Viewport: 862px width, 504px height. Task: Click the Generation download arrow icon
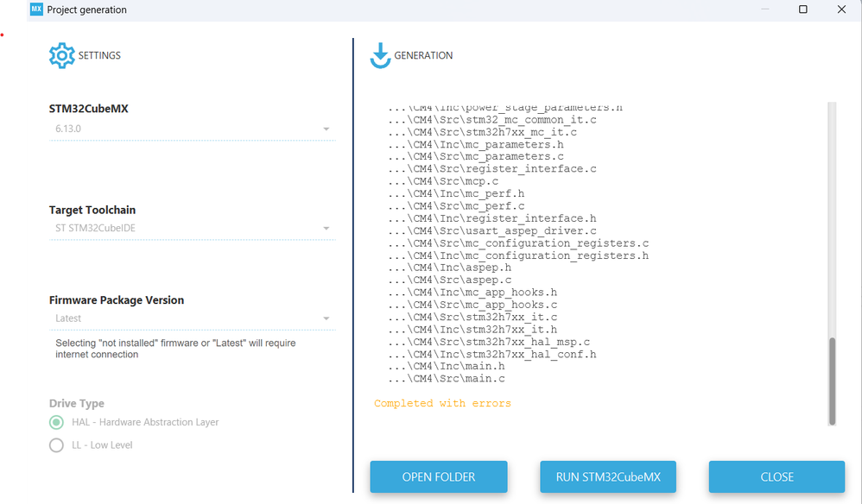point(380,55)
